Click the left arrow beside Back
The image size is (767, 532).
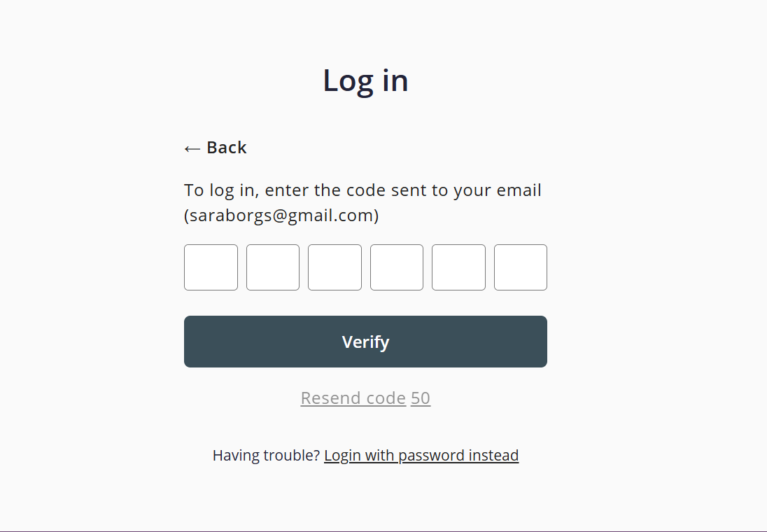pyautogui.click(x=192, y=148)
